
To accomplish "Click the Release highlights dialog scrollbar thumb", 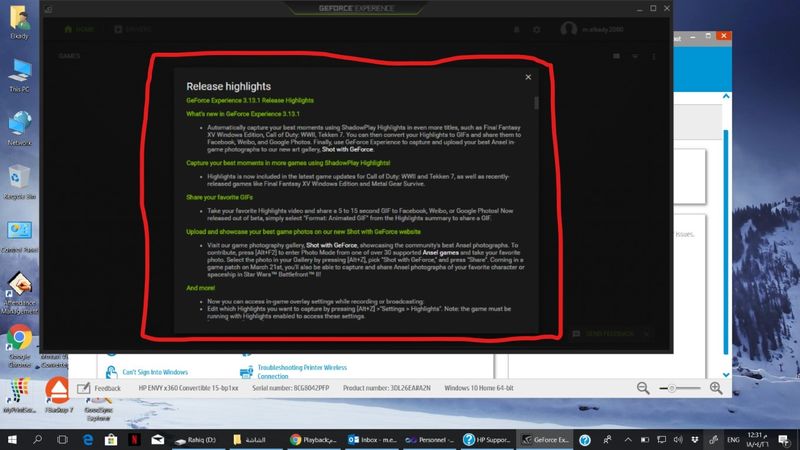I will [x=536, y=103].
